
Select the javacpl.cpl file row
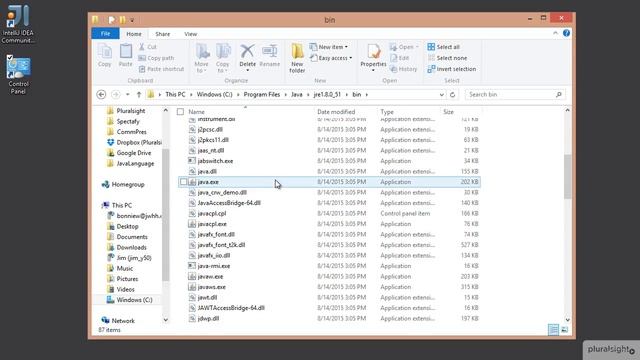(x=329, y=213)
